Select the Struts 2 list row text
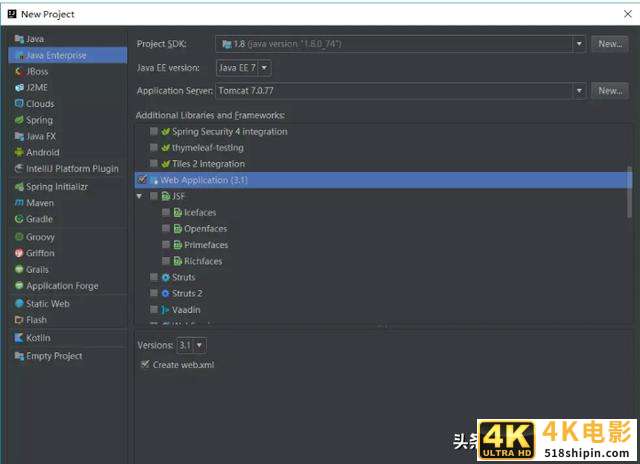Viewport: 640px width, 464px height. [x=187, y=293]
